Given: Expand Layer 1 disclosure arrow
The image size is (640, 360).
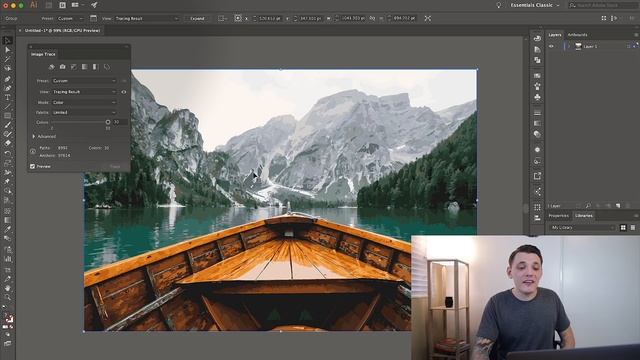Looking at the screenshot, I should point(568,47).
